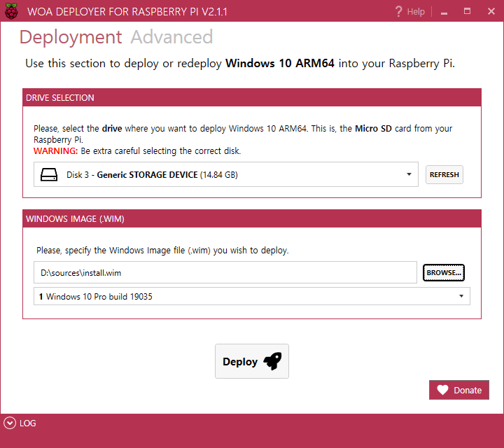Minimize the WOA Deployer window
This screenshot has height=448, width=504.
point(444,12)
